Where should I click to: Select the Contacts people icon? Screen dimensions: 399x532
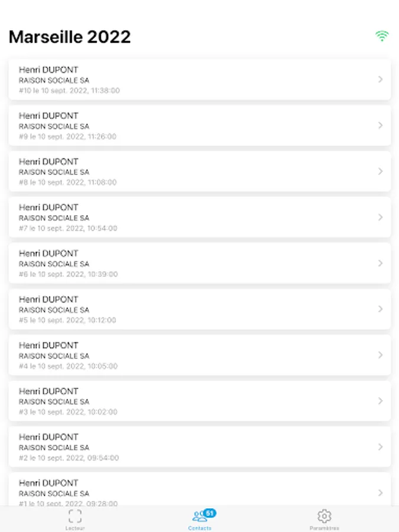(x=200, y=517)
